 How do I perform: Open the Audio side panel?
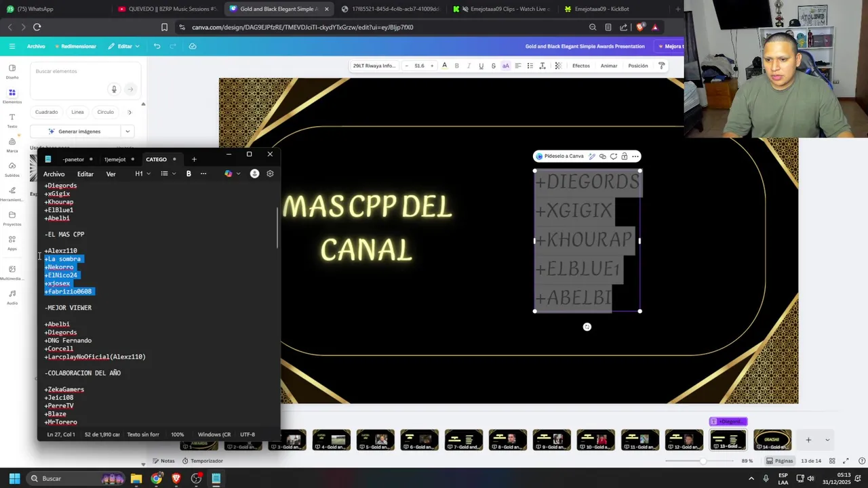(x=12, y=297)
